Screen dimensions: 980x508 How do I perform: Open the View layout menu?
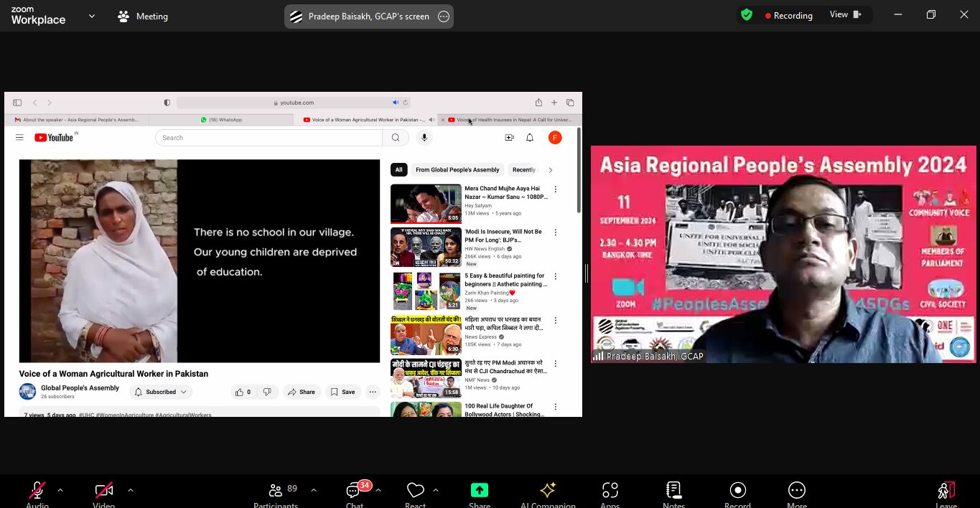click(844, 15)
